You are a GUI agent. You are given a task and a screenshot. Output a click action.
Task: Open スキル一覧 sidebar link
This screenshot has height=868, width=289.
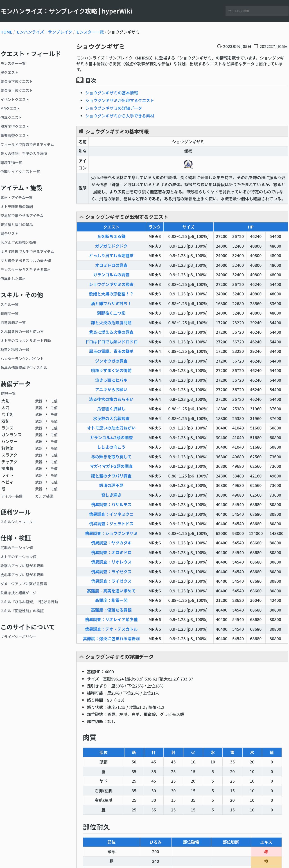point(9,305)
